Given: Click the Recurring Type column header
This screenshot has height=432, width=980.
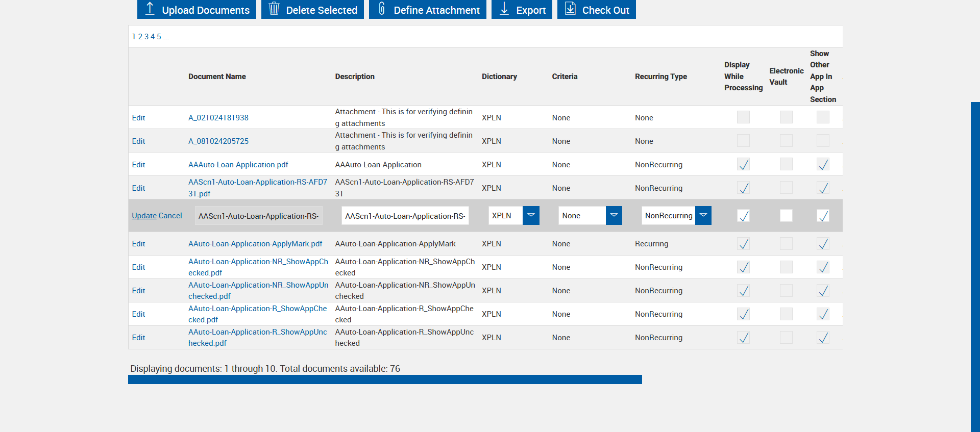Looking at the screenshot, I should [661, 77].
